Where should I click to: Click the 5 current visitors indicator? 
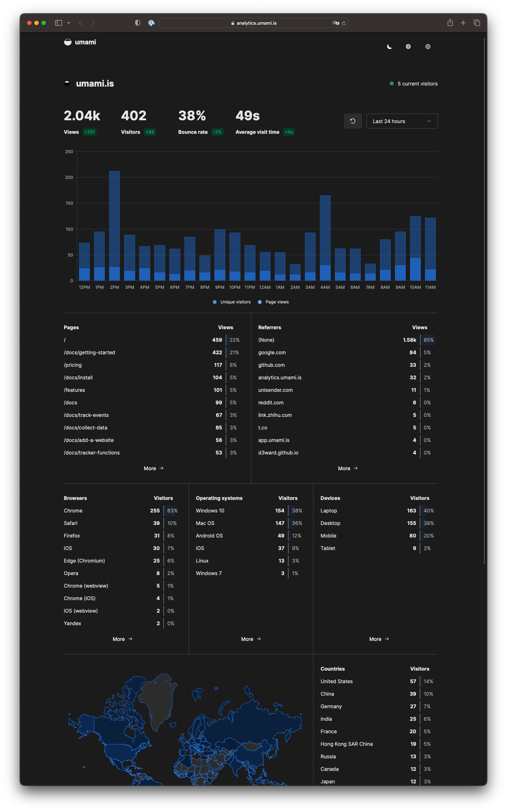(x=414, y=84)
